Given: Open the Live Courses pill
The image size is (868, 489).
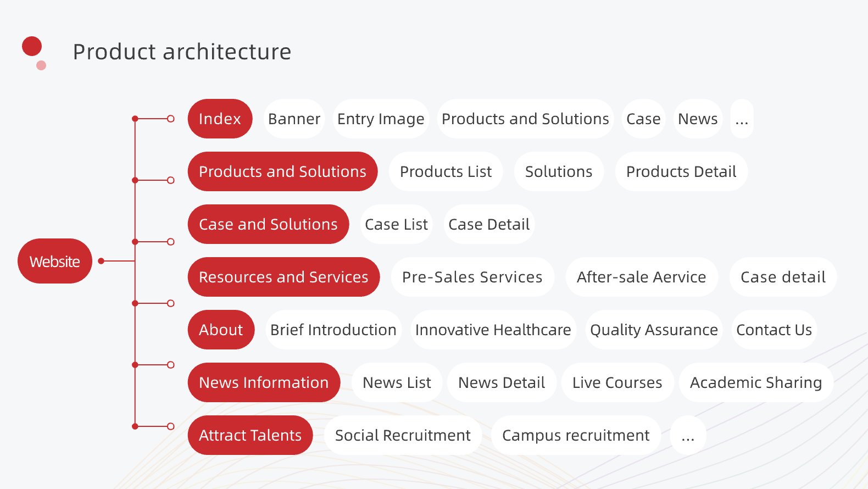Looking at the screenshot, I should [617, 382].
